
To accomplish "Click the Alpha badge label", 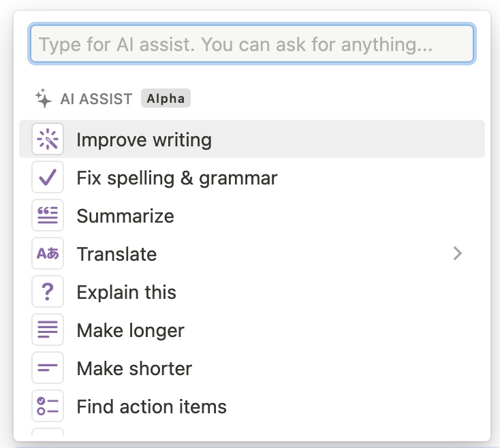I will point(166,98).
